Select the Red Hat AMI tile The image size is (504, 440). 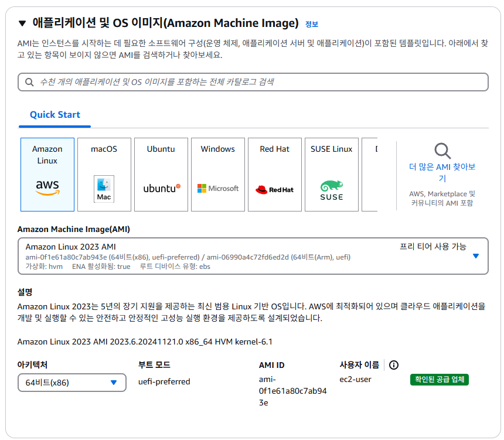(275, 175)
